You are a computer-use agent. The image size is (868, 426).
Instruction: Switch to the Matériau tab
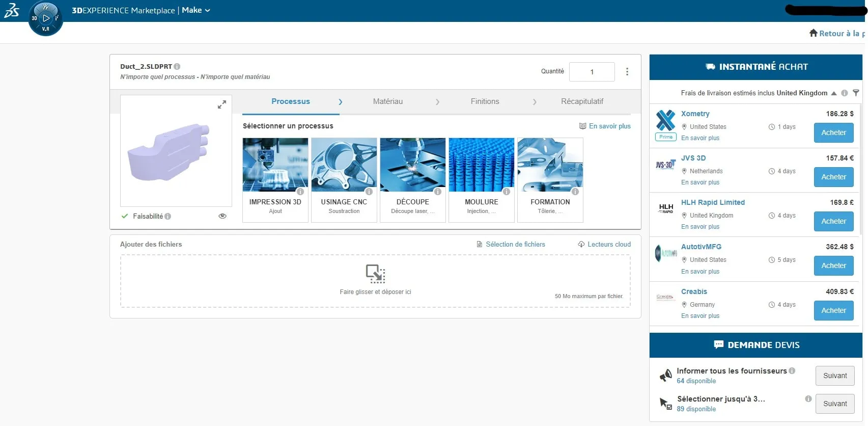point(387,101)
